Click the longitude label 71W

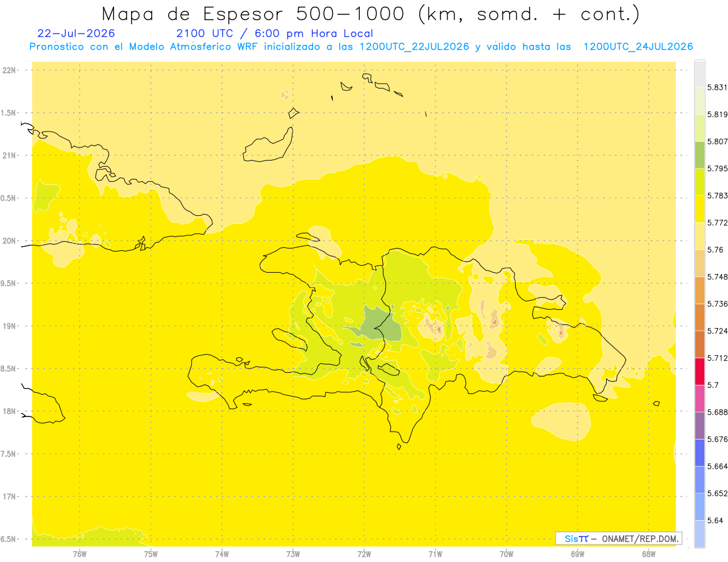pyautogui.click(x=435, y=554)
